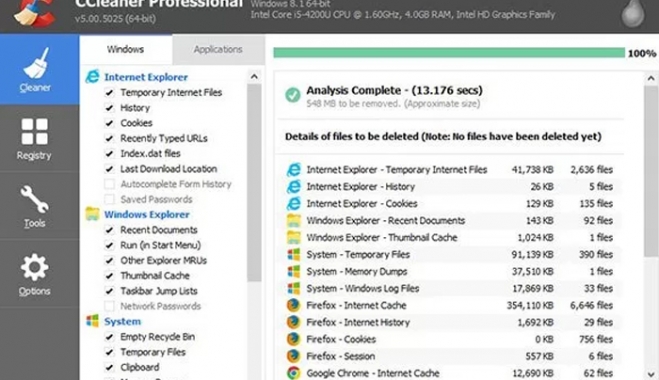
Task: Click the 548 MB to be removed text
Action: [393, 103]
